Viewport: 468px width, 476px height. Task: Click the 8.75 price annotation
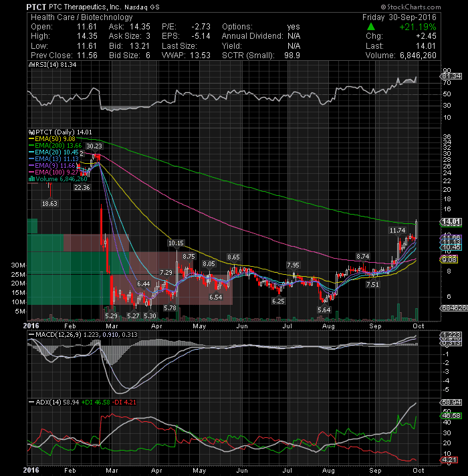point(189,257)
